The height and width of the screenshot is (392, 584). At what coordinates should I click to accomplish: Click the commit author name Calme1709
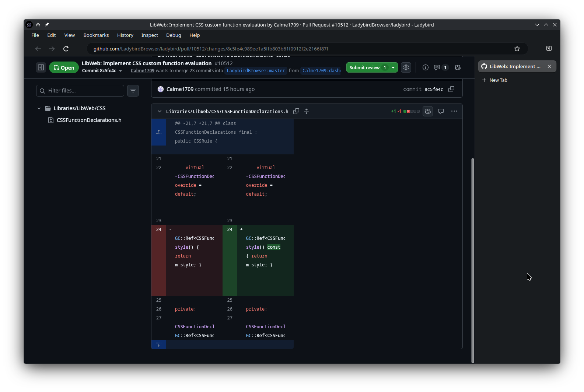click(x=180, y=89)
